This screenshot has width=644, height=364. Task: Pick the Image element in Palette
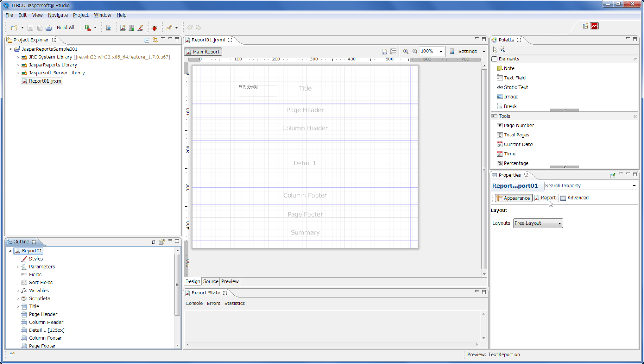point(508,97)
